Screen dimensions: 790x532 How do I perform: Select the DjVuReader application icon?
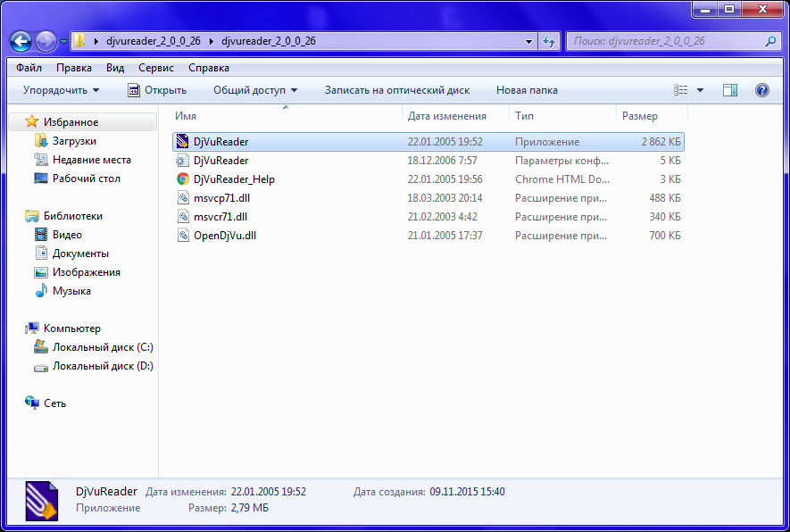click(182, 142)
